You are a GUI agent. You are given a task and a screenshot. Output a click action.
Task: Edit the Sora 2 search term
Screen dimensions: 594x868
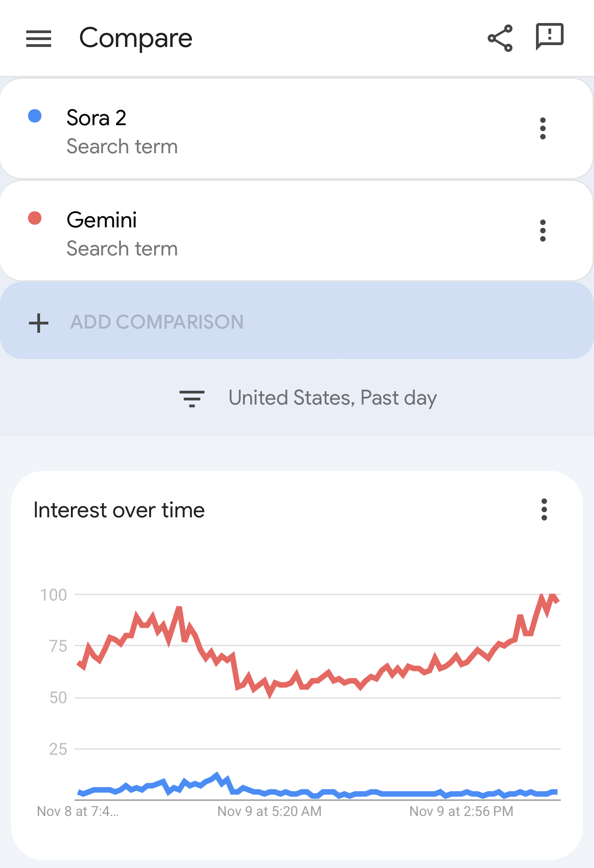[x=97, y=118]
